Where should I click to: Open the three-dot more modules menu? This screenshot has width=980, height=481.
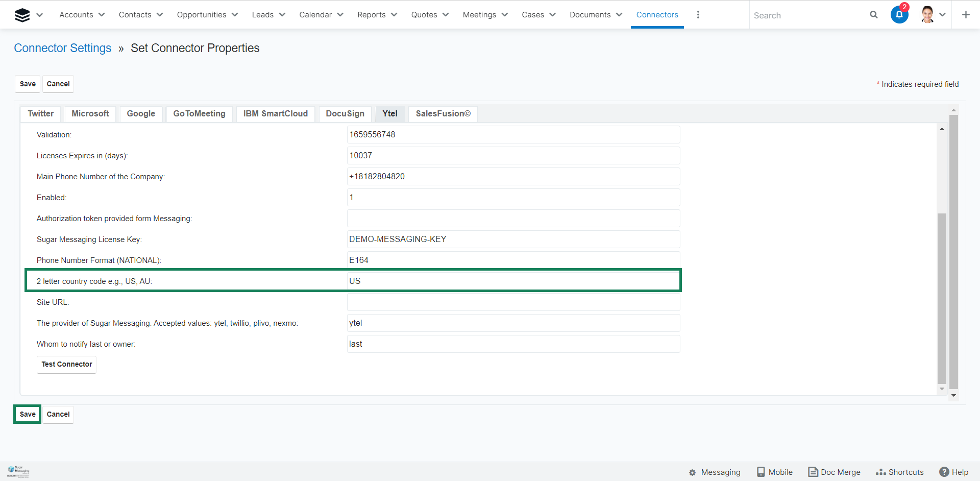coord(698,15)
